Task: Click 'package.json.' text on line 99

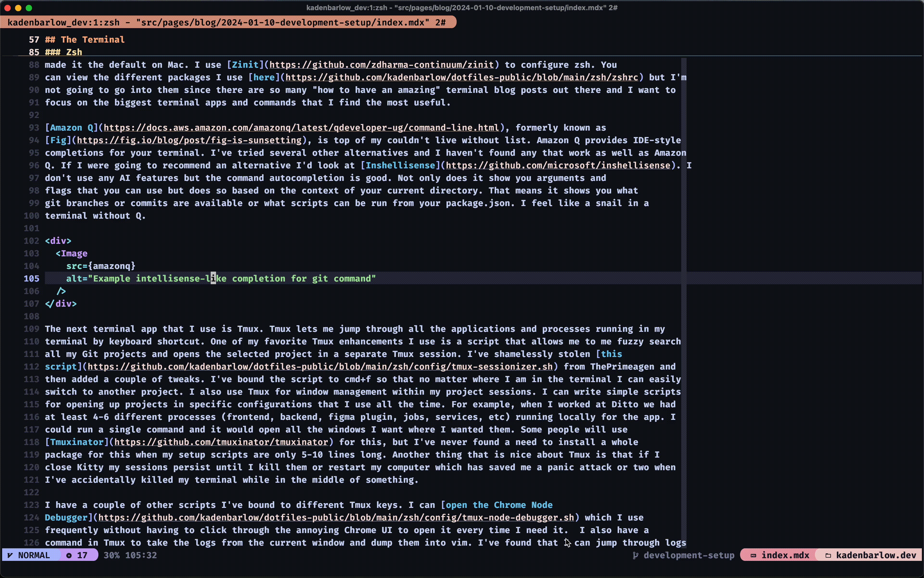Action: tap(480, 203)
